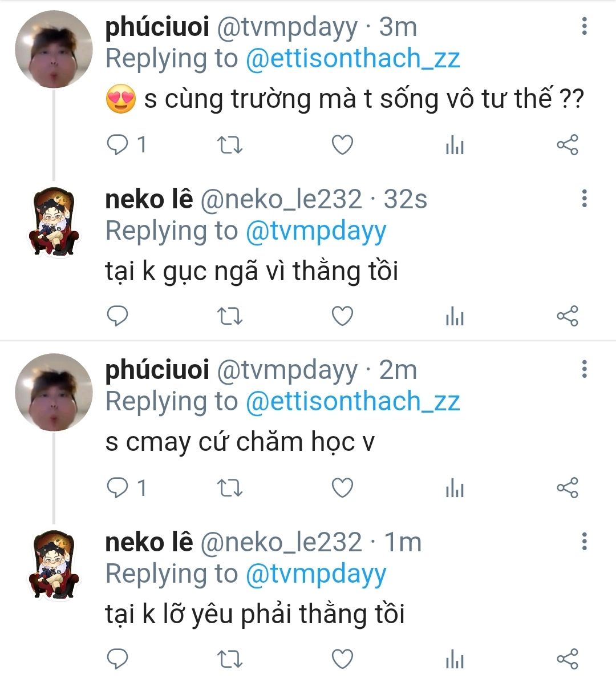Screen dimensions: 616x678
Task: Open more options for phúciuoi's 3m tweet
Action: click(x=584, y=27)
